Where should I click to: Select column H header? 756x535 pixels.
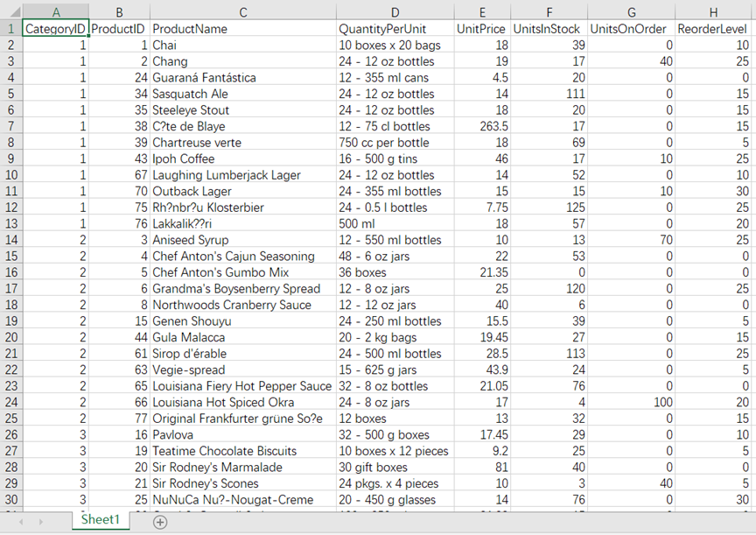[714, 11]
